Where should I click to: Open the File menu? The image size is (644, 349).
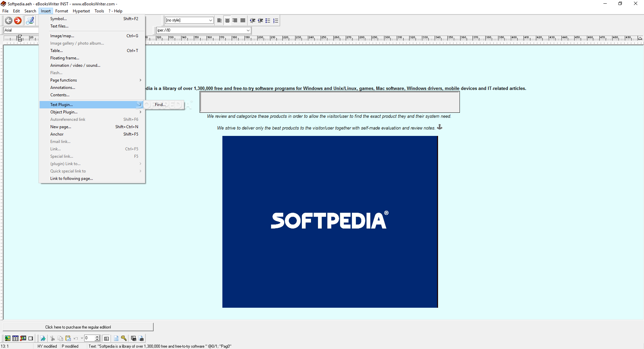(5, 11)
